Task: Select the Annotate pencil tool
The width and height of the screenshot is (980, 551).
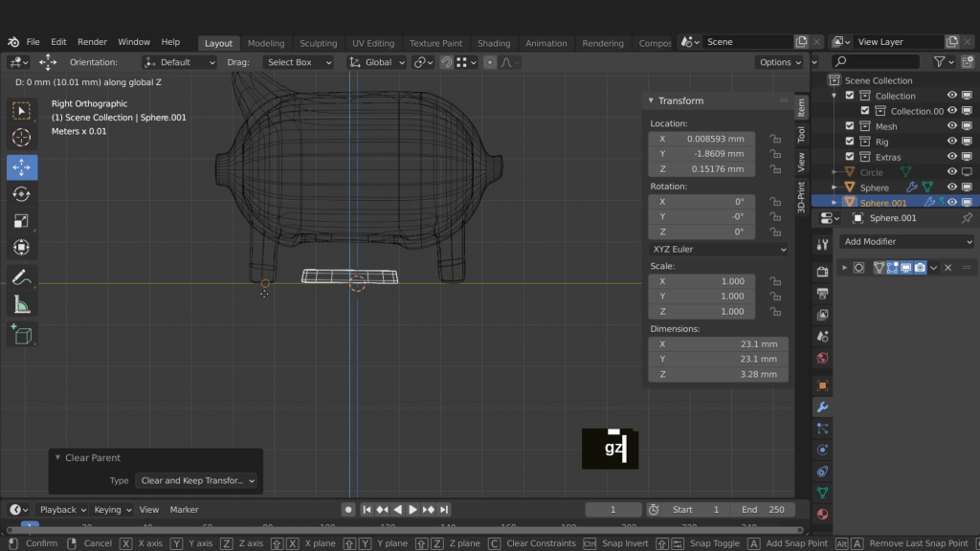Action: [x=21, y=278]
